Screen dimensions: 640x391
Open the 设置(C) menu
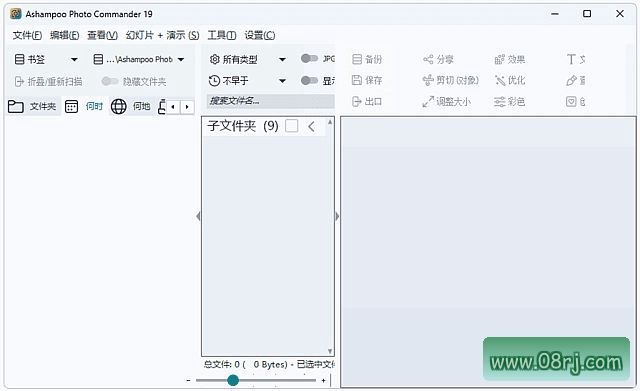coord(260,36)
